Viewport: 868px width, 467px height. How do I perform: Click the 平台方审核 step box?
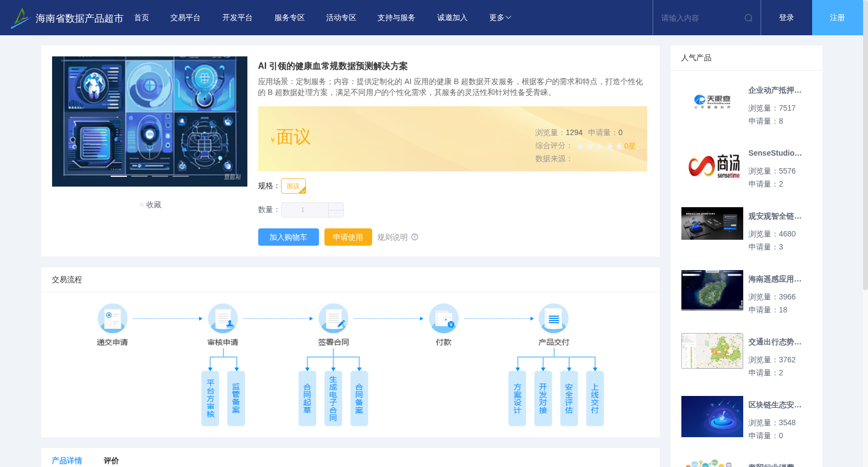[x=210, y=399]
